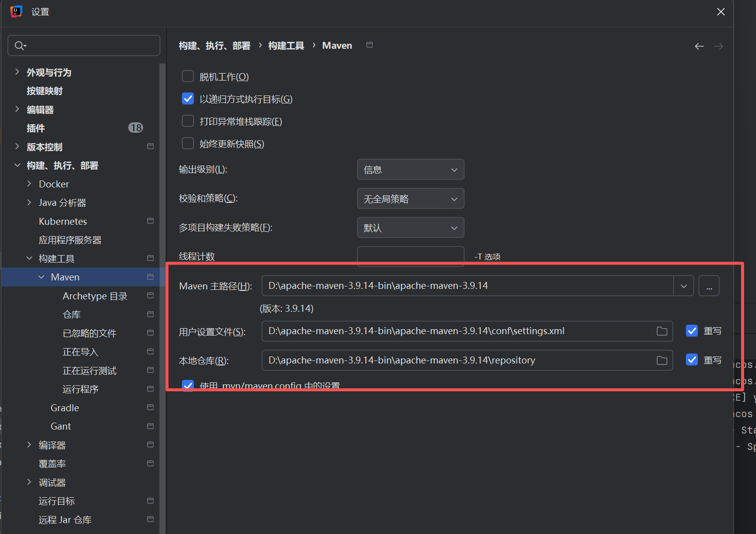Select 应用程序服务器 in settings tree

(70, 240)
